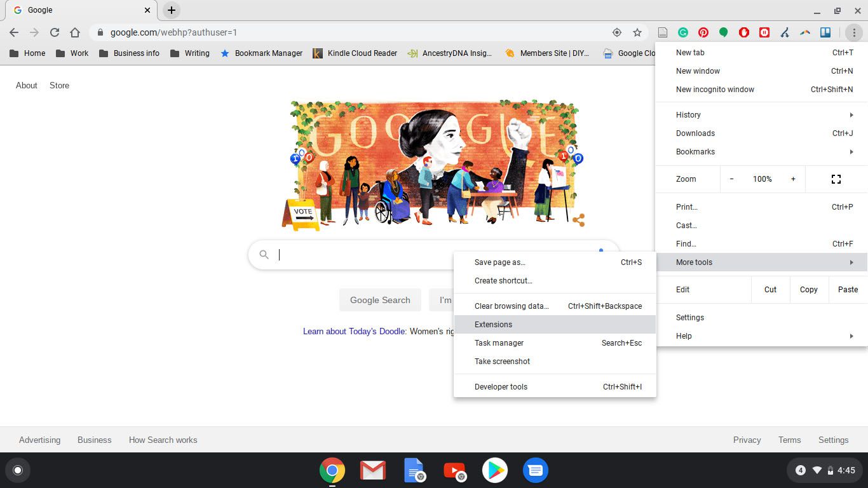Select New incognito window

(x=761, y=90)
